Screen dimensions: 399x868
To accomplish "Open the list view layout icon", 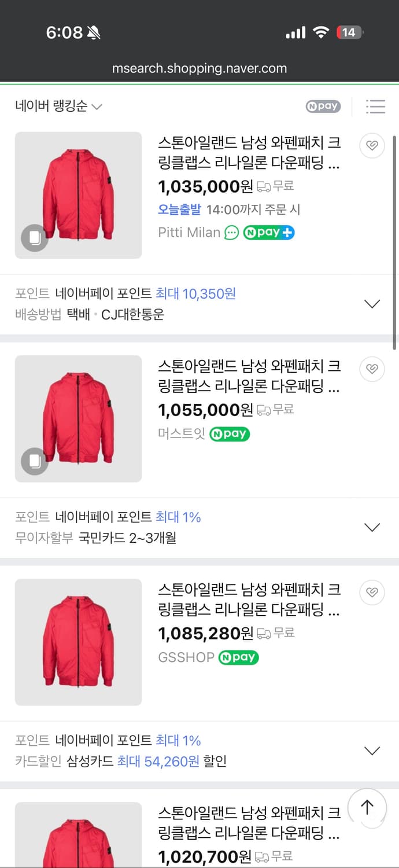I will pos(376,106).
